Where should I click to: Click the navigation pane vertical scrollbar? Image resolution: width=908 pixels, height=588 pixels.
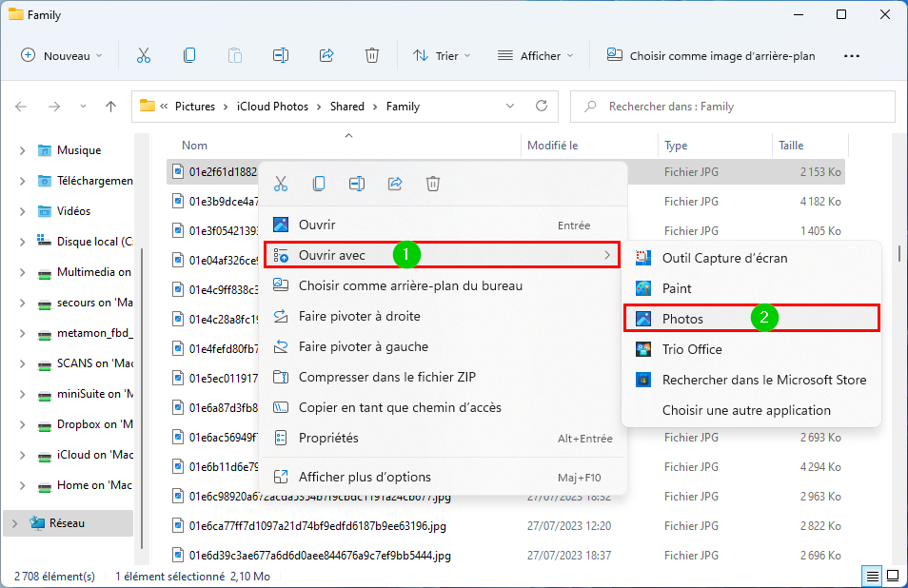(x=142, y=398)
